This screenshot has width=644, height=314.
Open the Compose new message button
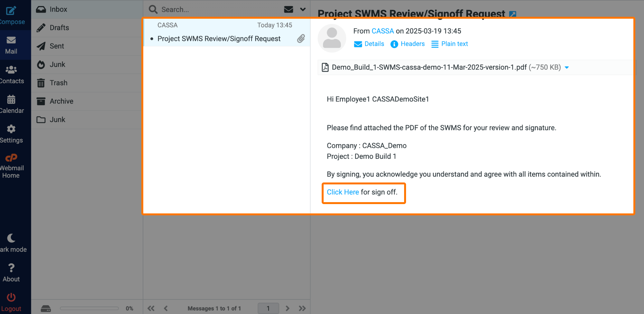click(12, 15)
